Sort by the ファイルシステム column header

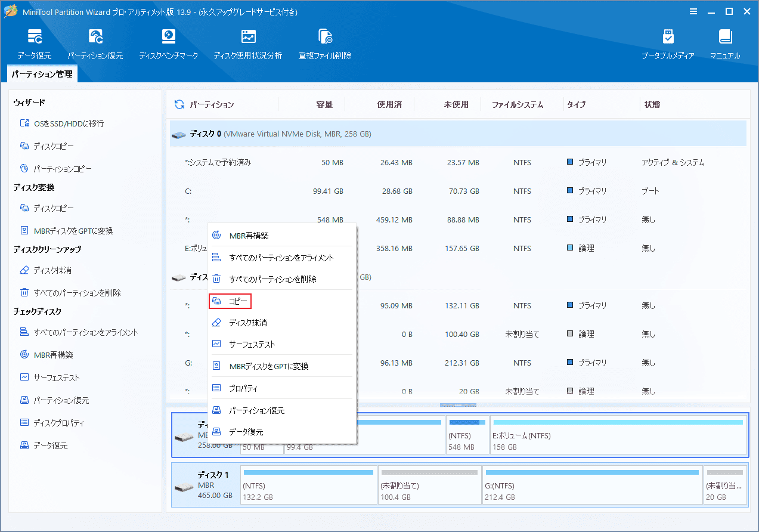[518, 104]
